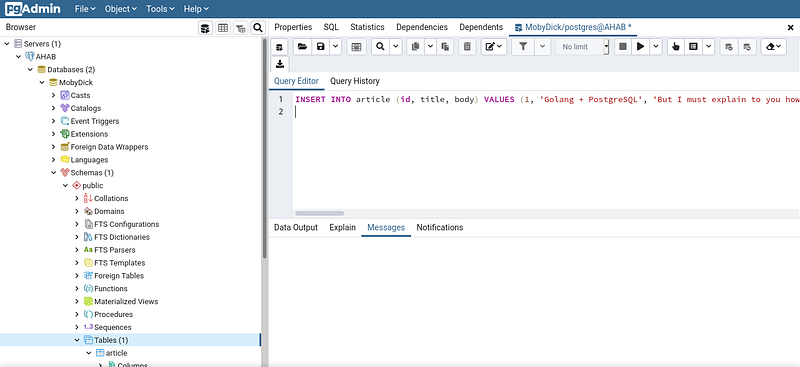Click the Find magnifier in query toolbar
Image resolution: width=800 pixels, height=367 pixels.
click(380, 46)
